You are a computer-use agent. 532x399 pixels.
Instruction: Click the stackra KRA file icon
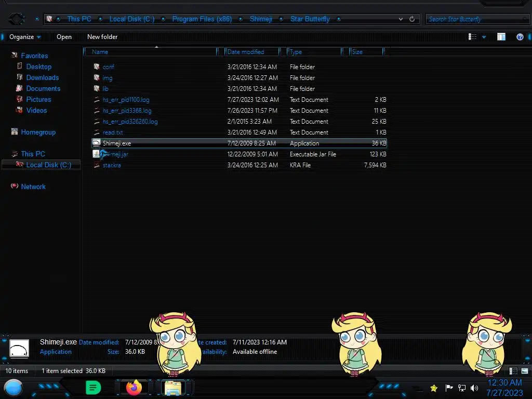(x=97, y=165)
